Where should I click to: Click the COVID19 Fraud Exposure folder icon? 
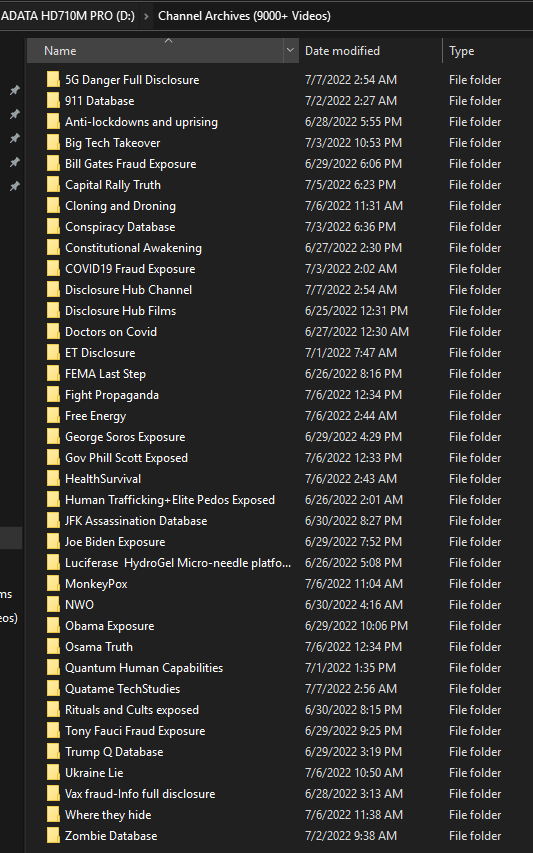pos(53,269)
